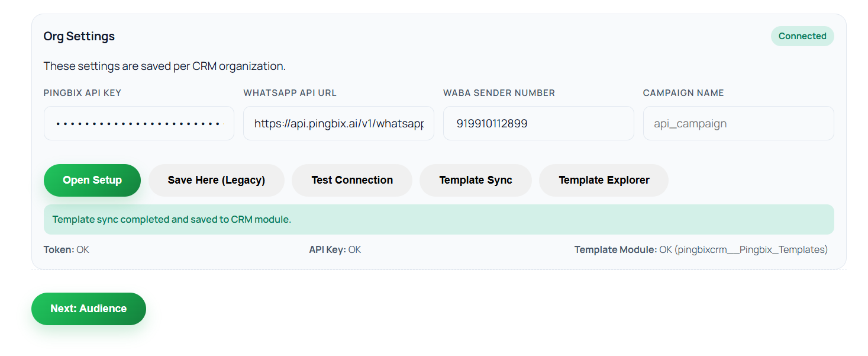Click the API Key: OK status text
Screen dimensions: 868x356
click(x=335, y=250)
